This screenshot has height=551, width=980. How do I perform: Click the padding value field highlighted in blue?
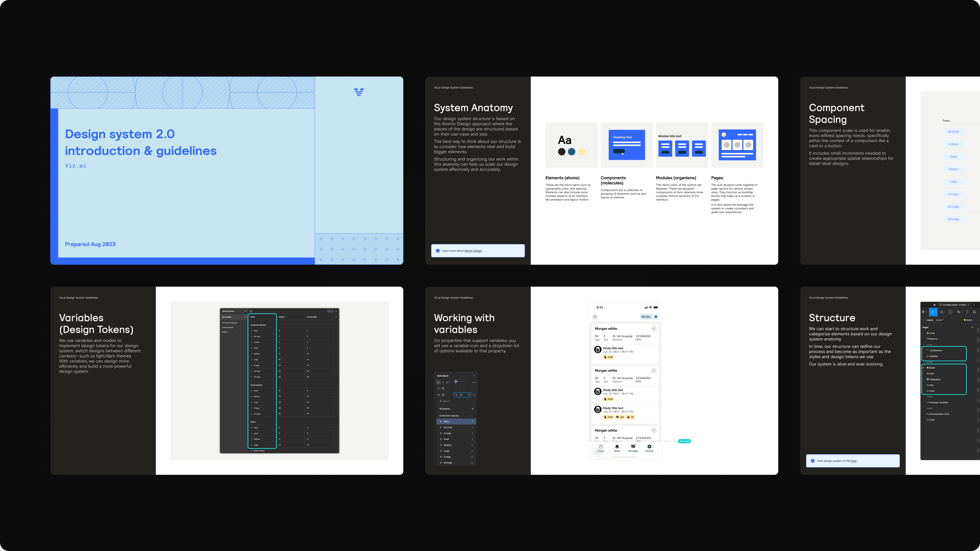pyautogui.click(x=462, y=395)
